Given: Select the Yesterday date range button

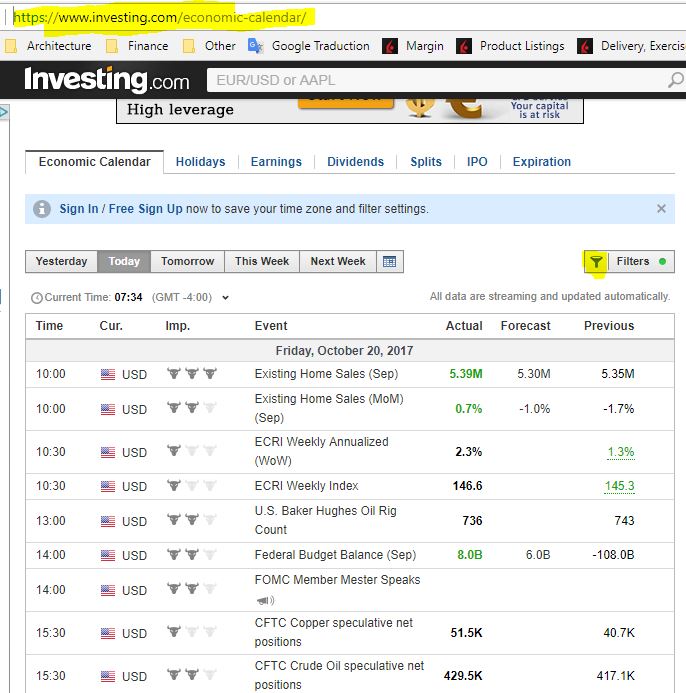Looking at the screenshot, I should [x=61, y=262].
